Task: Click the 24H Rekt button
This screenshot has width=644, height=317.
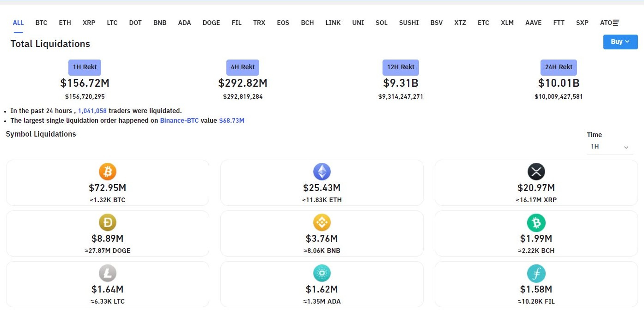Action: point(559,67)
